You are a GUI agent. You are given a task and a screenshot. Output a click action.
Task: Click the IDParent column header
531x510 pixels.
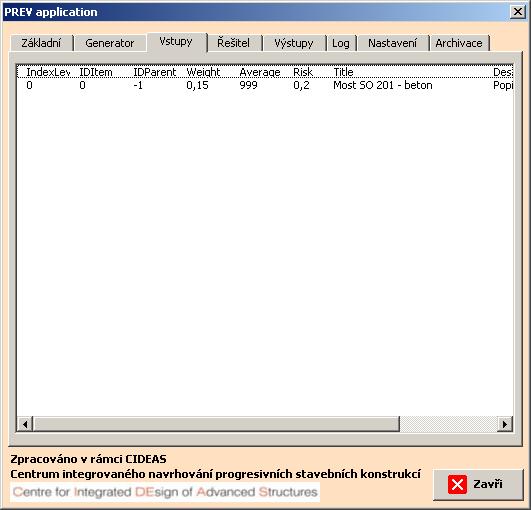tap(155, 72)
